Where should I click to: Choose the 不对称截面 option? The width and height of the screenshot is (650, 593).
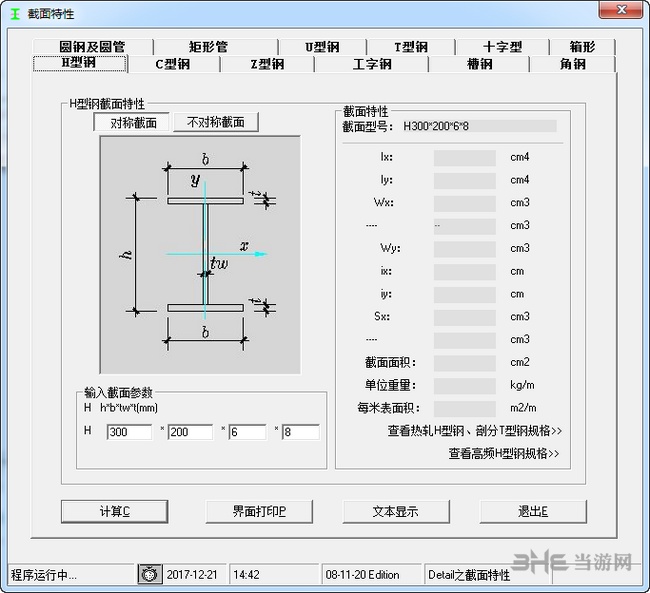216,122
